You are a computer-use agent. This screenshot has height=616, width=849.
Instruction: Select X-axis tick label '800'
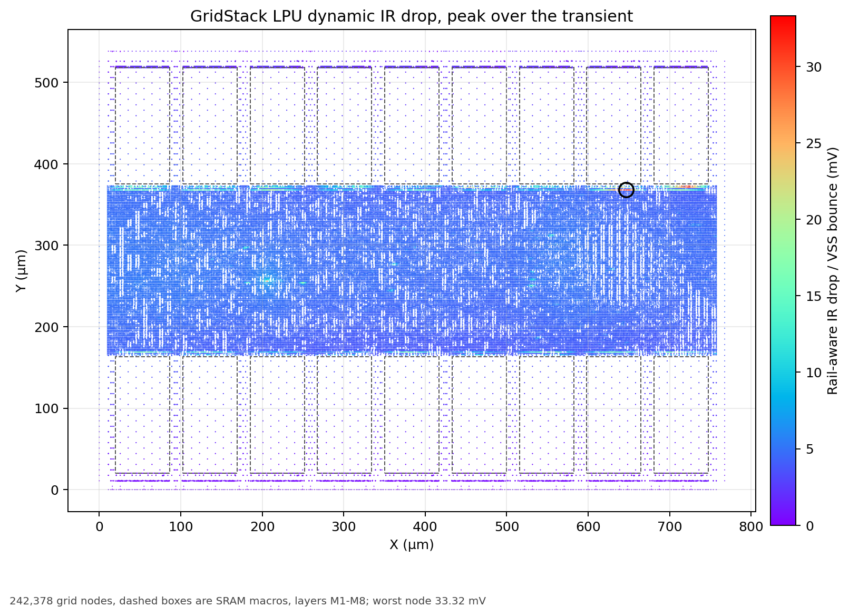752,526
